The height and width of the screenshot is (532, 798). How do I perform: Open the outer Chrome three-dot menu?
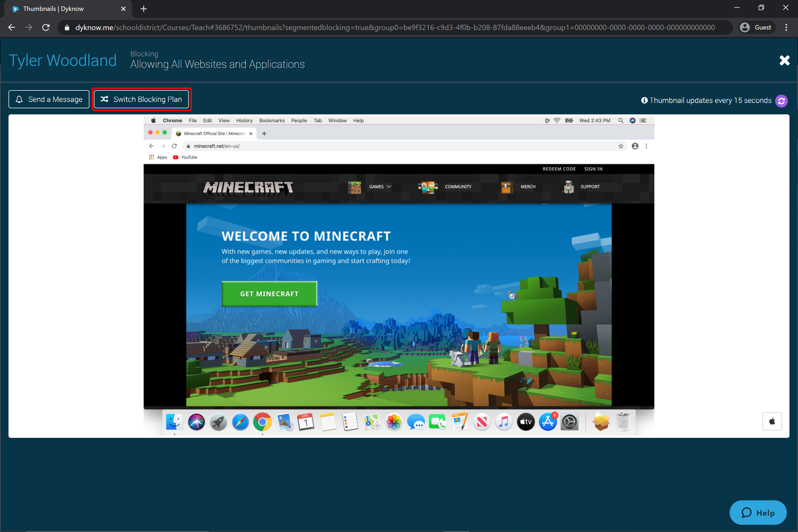(x=786, y=27)
